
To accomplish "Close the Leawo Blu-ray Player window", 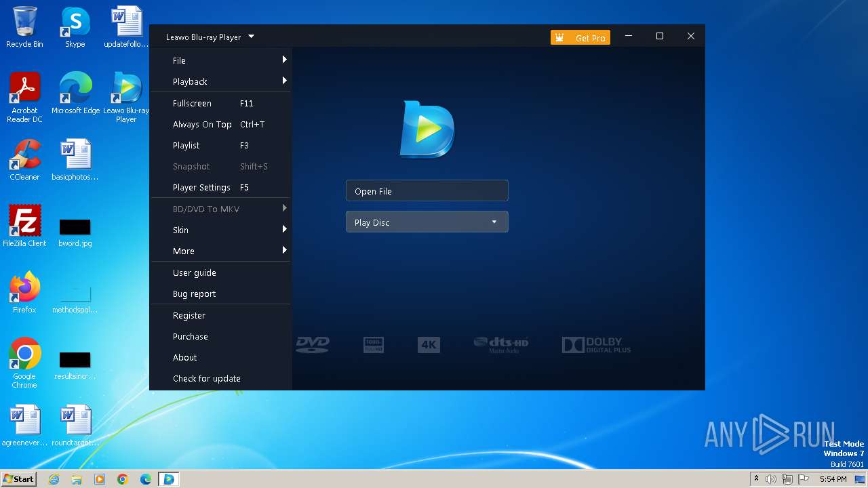I will pos(691,36).
